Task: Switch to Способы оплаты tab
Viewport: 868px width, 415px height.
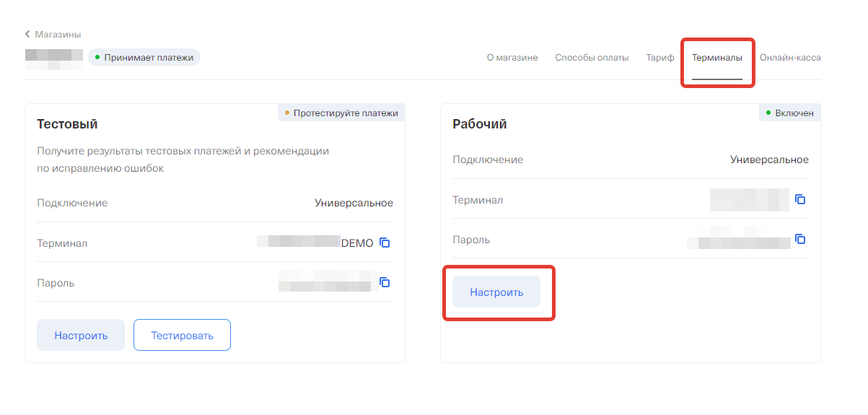Action: tap(592, 58)
